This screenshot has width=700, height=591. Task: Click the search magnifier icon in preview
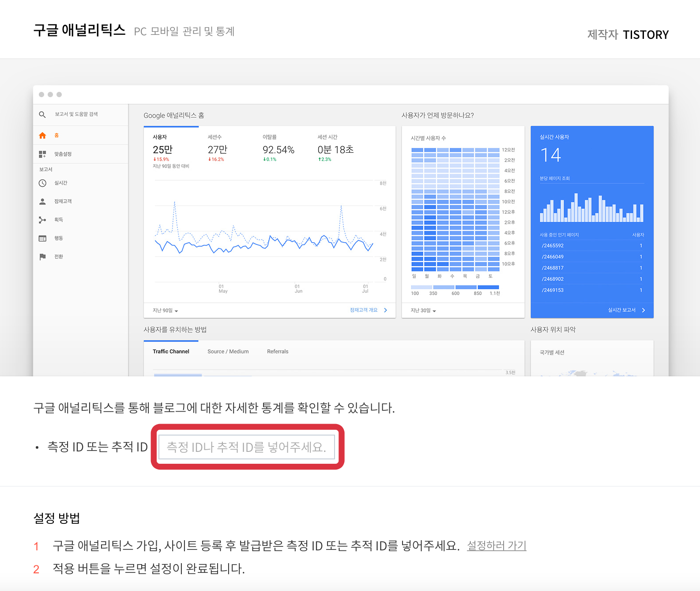[x=42, y=114]
